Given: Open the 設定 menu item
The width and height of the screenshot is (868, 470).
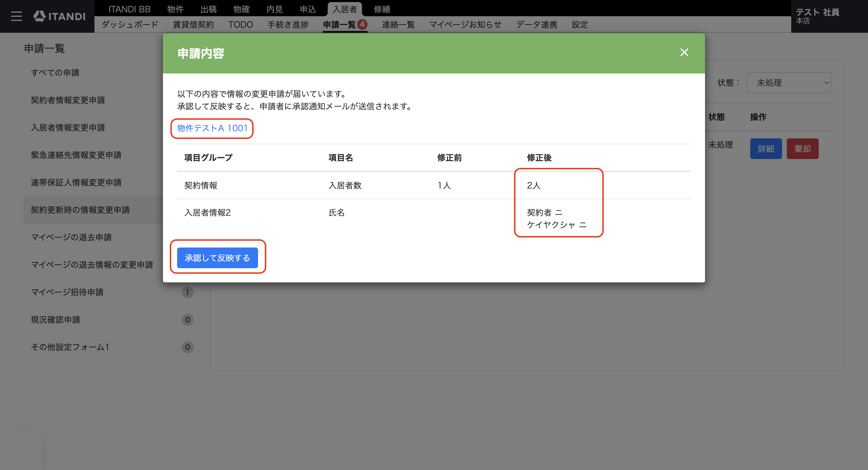Looking at the screenshot, I should tap(580, 24).
